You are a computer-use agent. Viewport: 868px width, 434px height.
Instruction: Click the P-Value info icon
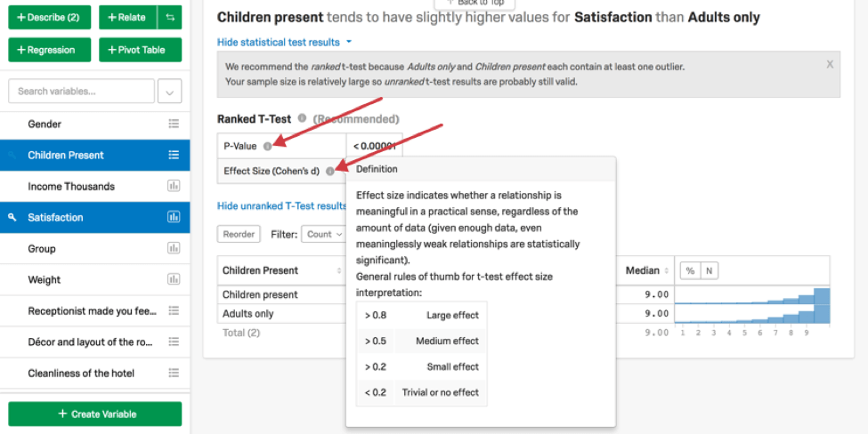pos(267,146)
